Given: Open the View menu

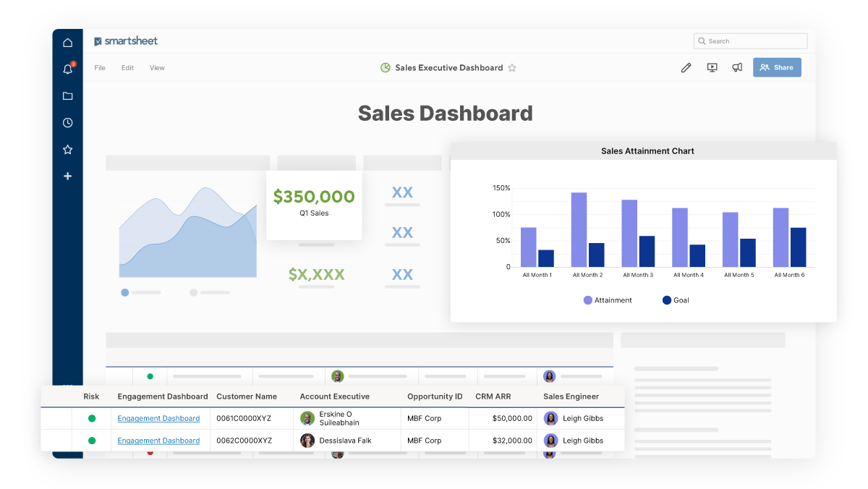Looking at the screenshot, I should tap(156, 67).
